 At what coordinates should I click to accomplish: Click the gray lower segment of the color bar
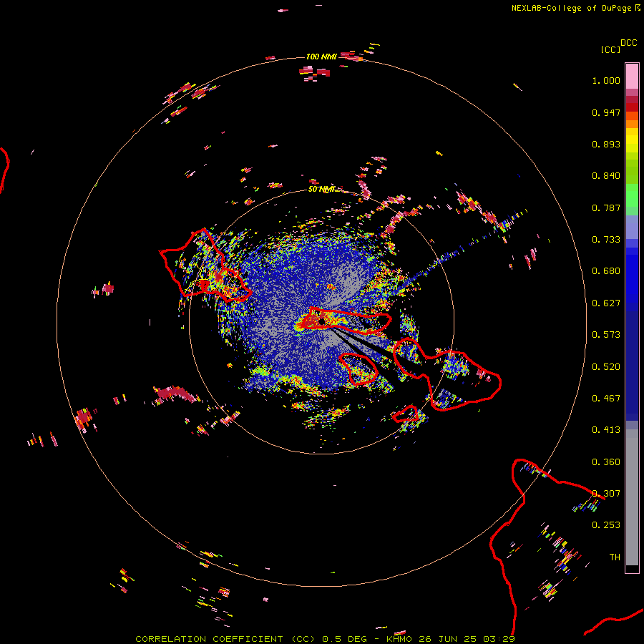click(x=632, y=497)
